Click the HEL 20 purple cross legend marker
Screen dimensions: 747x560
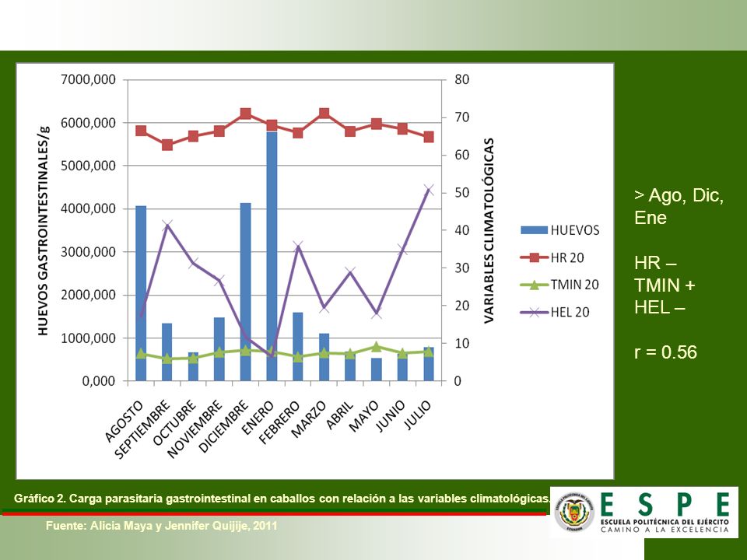(534, 313)
